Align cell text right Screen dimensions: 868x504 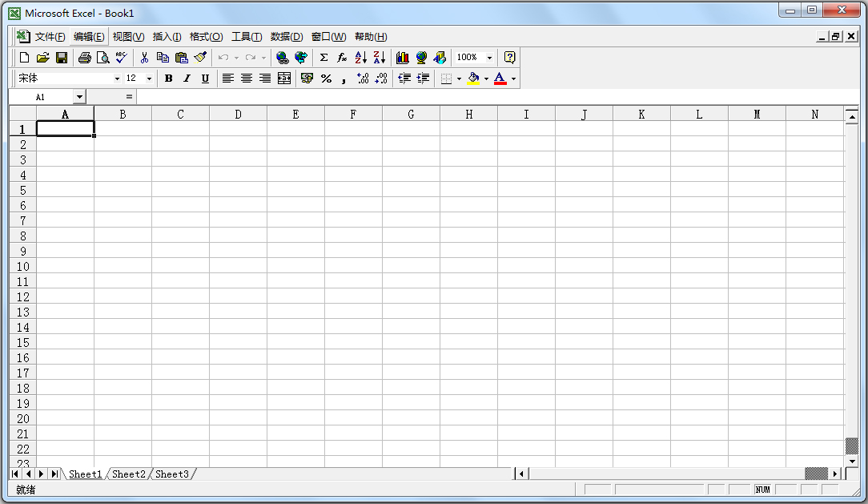click(x=265, y=79)
